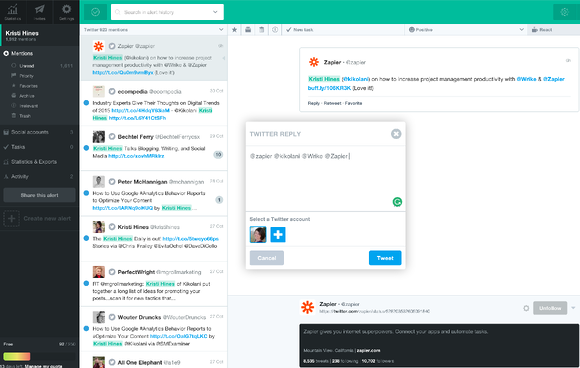Open the Favorites folder

tap(28, 86)
